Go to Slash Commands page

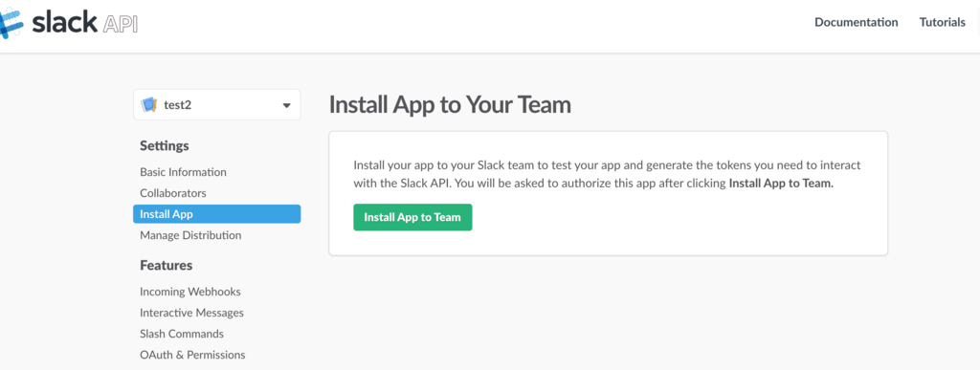182,334
